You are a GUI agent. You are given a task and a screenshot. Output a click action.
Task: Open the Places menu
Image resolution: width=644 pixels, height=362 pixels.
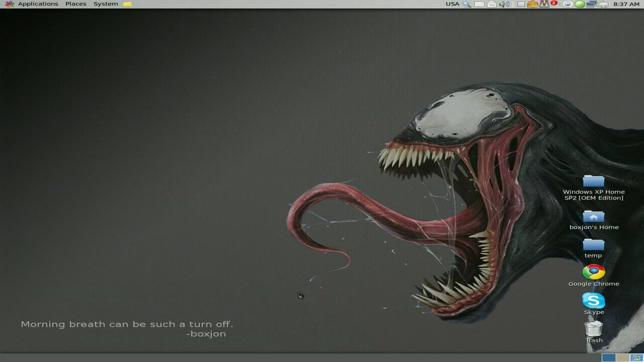[x=76, y=4]
